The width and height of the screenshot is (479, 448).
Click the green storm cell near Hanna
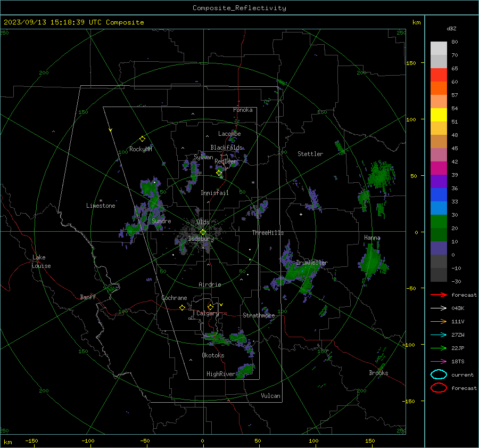(373, 261)
